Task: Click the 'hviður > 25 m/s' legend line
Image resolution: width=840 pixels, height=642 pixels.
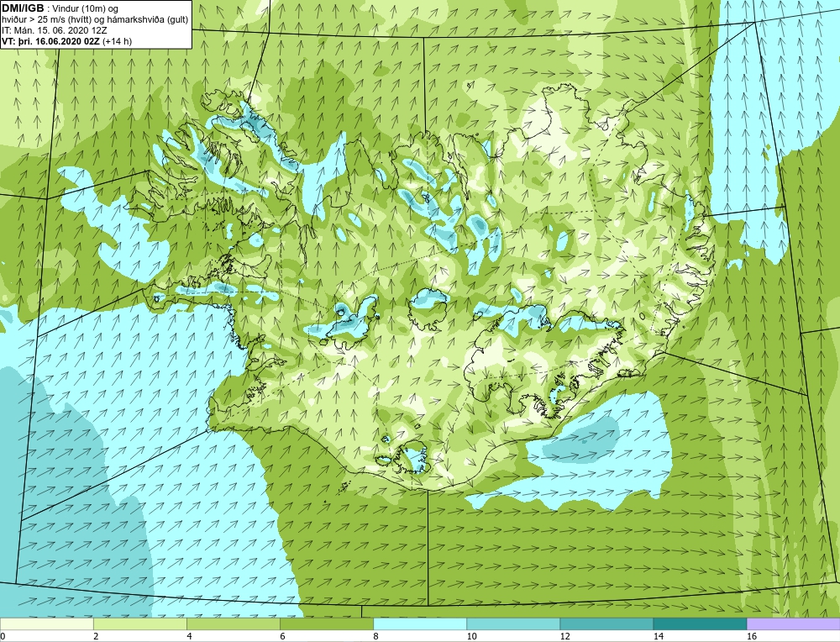Action: coord(96,19)
